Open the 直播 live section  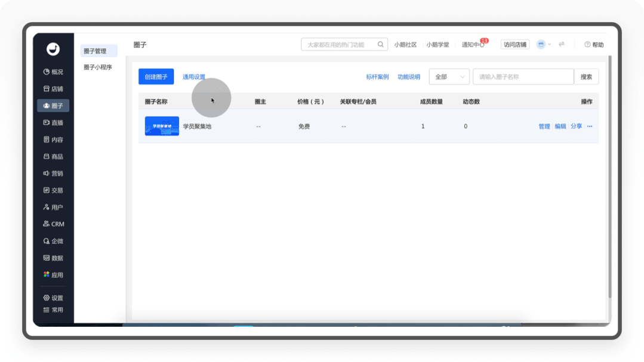[x=53, y=122]
